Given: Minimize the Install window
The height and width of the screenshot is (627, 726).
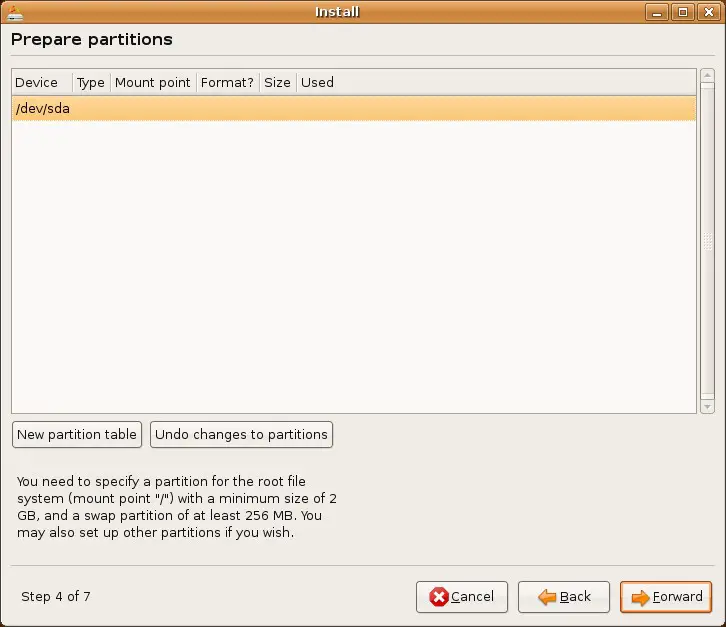Looking at the screenshot, I should [x=657, y=12].
